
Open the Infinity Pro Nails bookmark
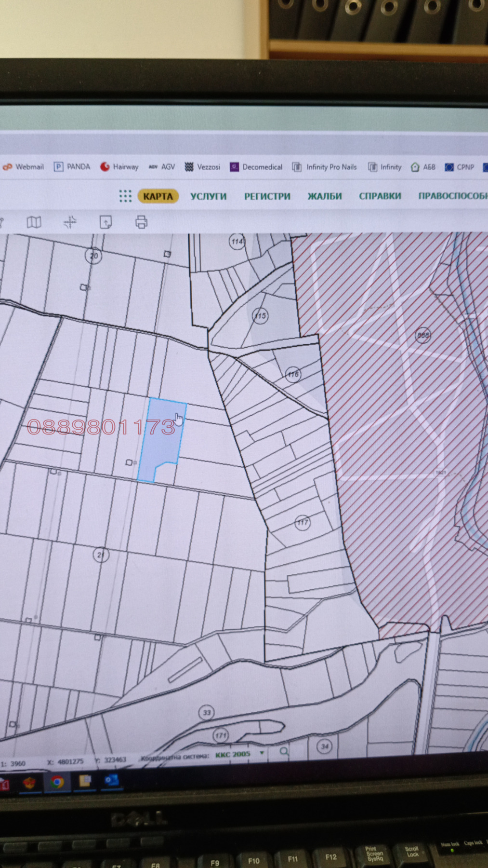coord(325,167)
